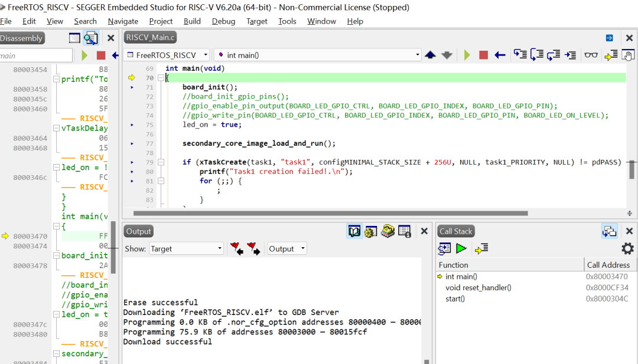
Task: Open Call Stack settings gear
Action: [x=627, y=248]
